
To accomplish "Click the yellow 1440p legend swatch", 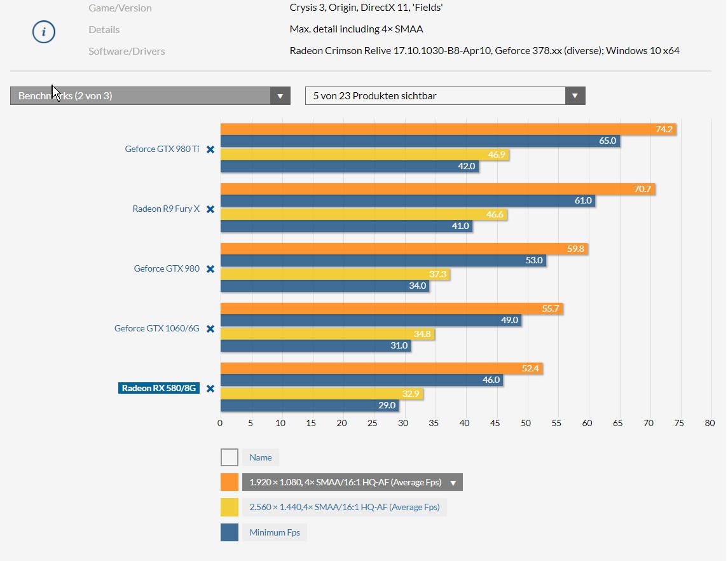I will (230, 507).
